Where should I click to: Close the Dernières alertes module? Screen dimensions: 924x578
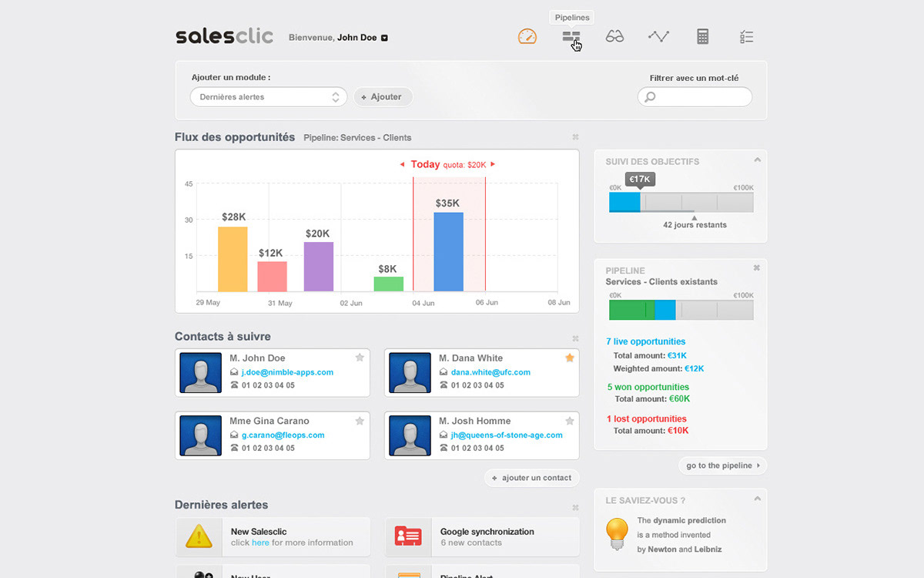coord(575,508)
